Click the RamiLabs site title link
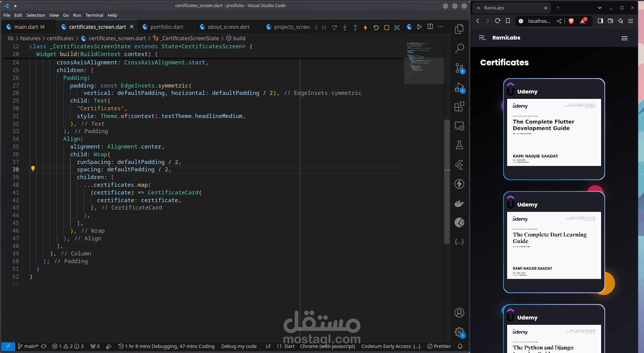Viewport: 644px width, 353px height. (x=506, y=38)
